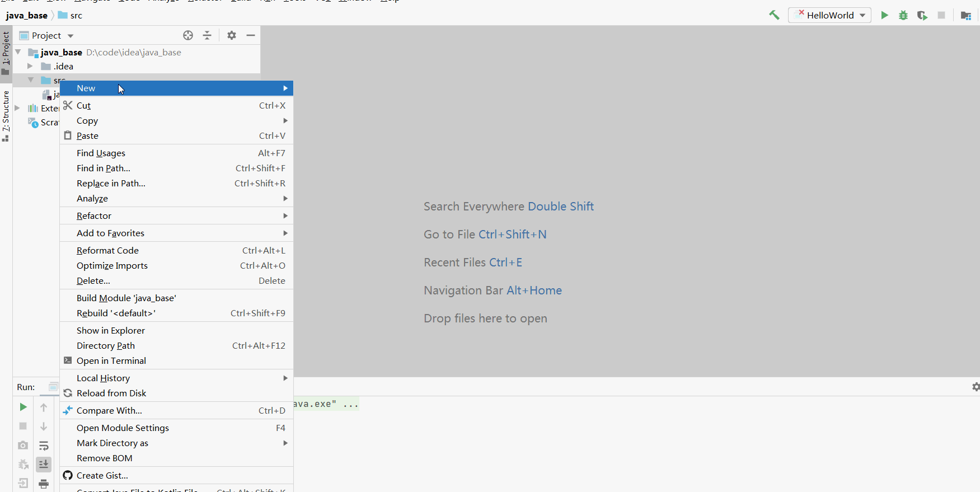The image size is (980, 492).
Task: Click the down arrow in the Run panel
Action: (x=44, y=427)
